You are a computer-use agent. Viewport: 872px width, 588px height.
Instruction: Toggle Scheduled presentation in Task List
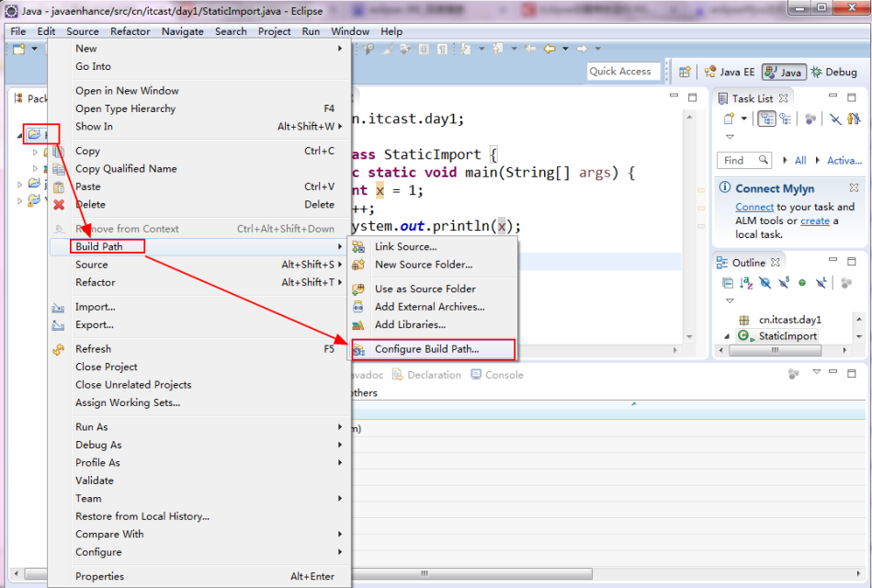786,119
